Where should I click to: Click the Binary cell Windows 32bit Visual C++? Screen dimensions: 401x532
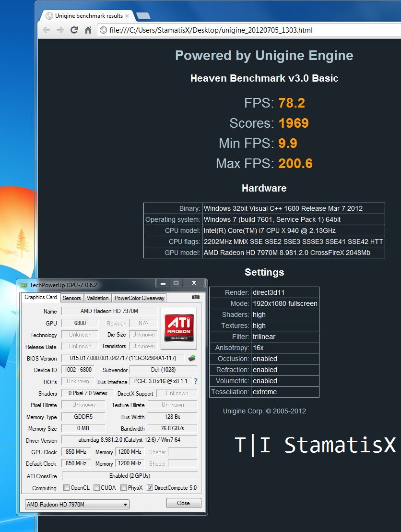[293, 208]
